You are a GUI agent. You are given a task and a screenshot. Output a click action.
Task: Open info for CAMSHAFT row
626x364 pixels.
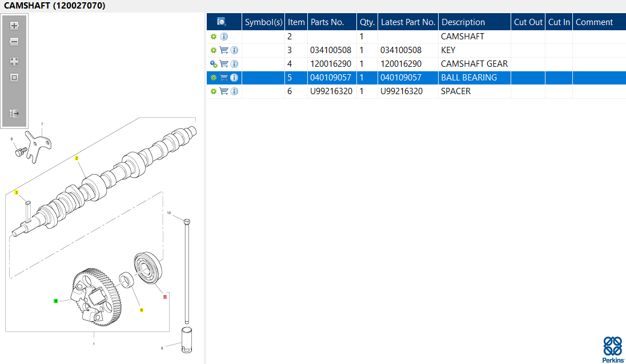point(224,37)
